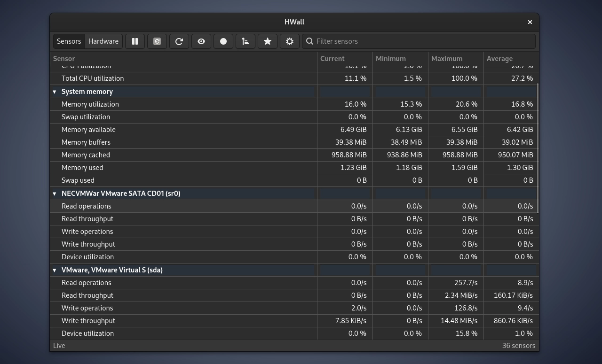602x364 pixels.
Task: Collapse the NECVMWar VMware SATA CD01 group
Action: pyautogui.click(x=55, y=194)
